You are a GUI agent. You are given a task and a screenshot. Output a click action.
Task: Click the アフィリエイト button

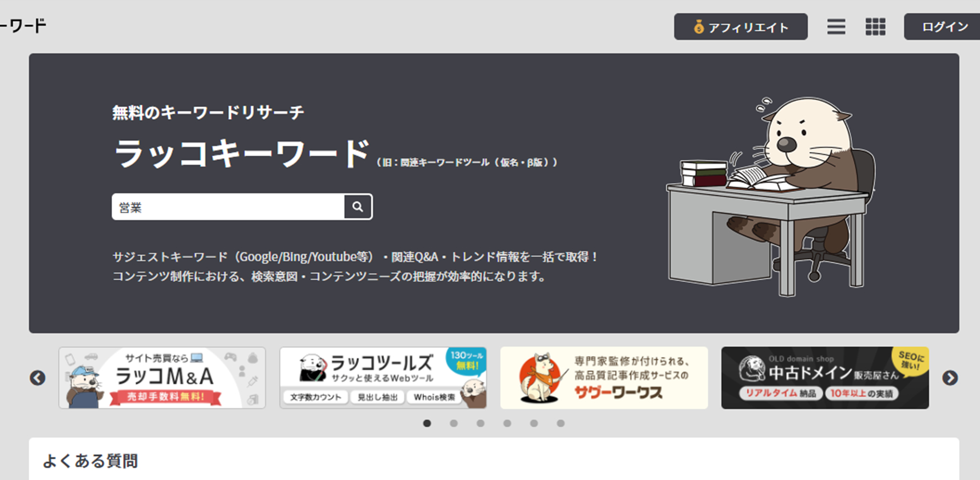click(741, 27)
